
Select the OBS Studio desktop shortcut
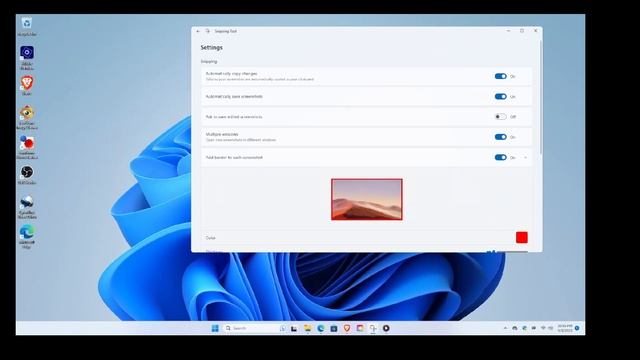(27, 175)
